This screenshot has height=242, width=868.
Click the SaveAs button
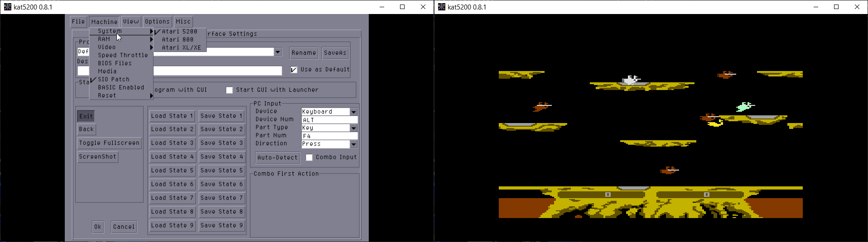(335, 53)
